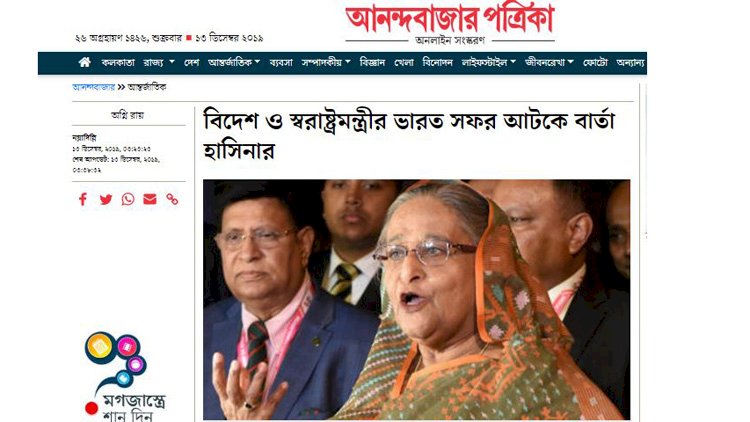Expand the সম্পাদকীয় dropdown menu

(326, 63)
